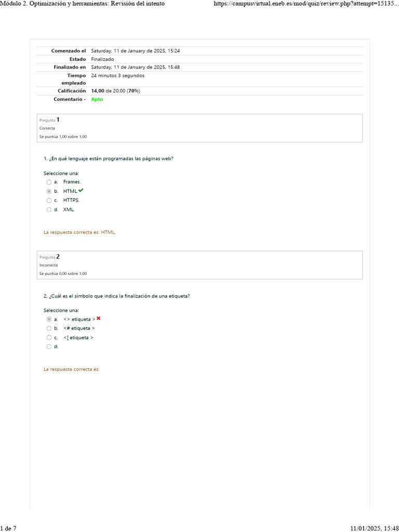The width and height of the screenshot is (399, 532).
Task: Pick the XML. radio option
Action: point(49,209)
